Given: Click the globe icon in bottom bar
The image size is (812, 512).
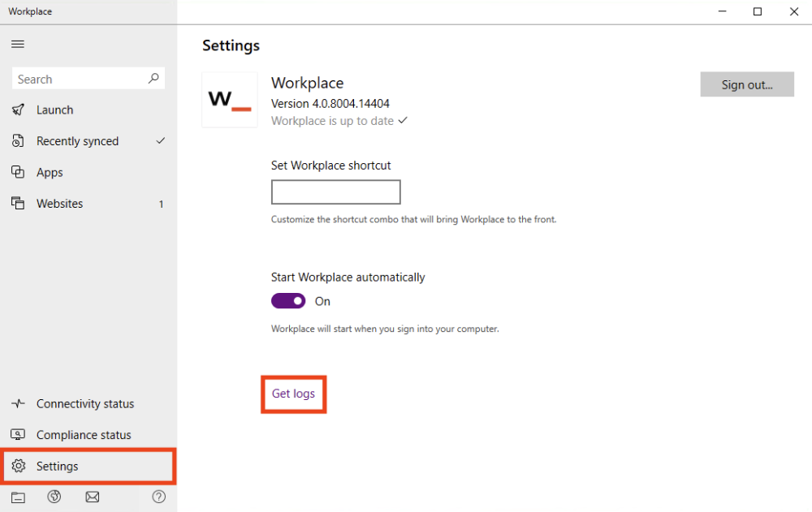Looking at the screenshot, I should [x=54, y=497].
